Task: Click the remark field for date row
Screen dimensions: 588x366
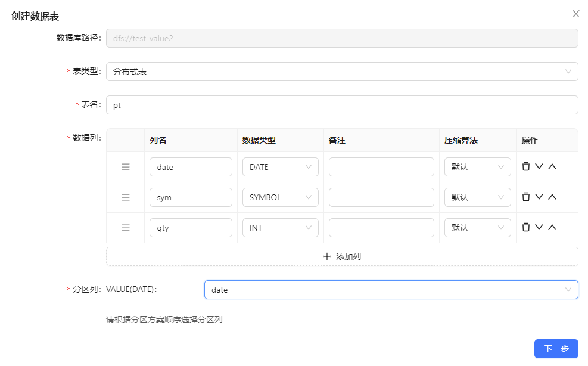Action: pos(381,167)
